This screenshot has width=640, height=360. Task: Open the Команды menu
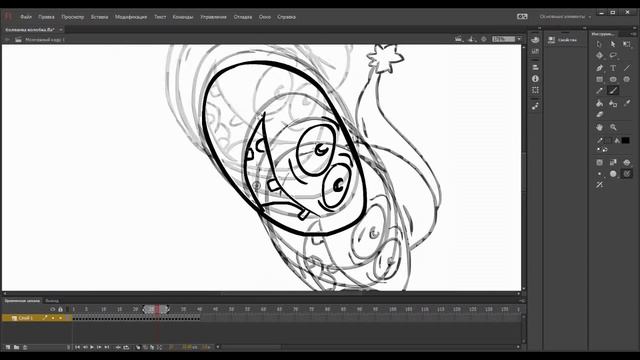(x=182, y=17)
